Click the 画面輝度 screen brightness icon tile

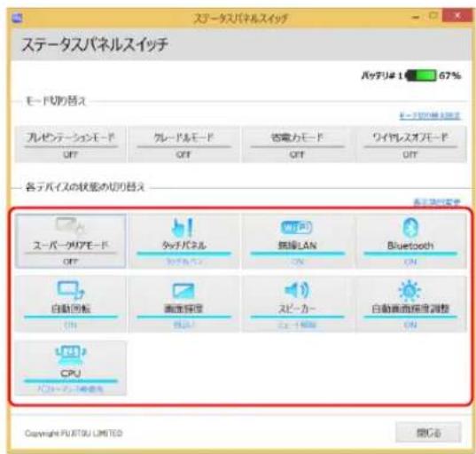point(183,304)
